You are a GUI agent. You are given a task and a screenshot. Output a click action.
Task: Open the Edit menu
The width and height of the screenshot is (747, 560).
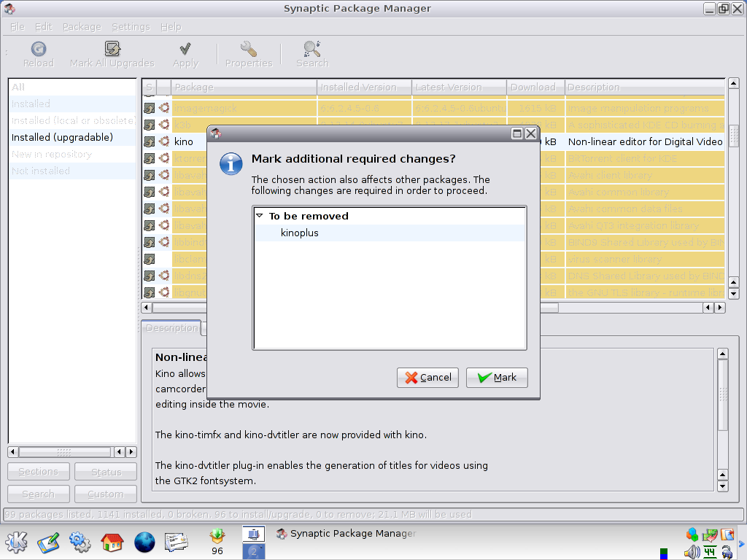pos(43,27)
